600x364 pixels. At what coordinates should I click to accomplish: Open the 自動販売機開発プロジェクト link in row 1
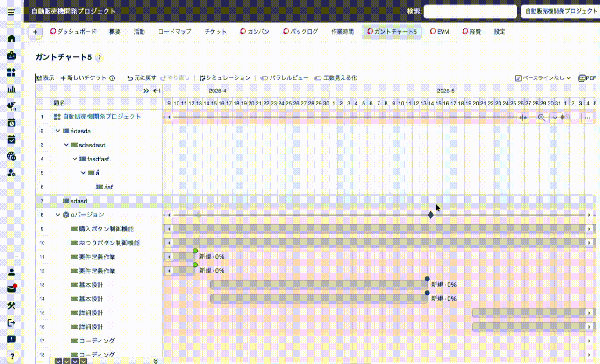coord(102,117)
